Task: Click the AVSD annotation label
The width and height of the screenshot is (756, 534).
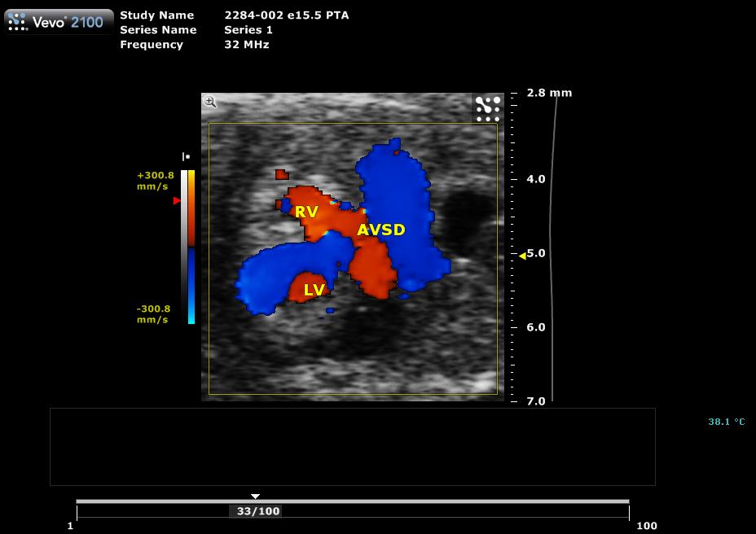Action: [x=381, y=230]
